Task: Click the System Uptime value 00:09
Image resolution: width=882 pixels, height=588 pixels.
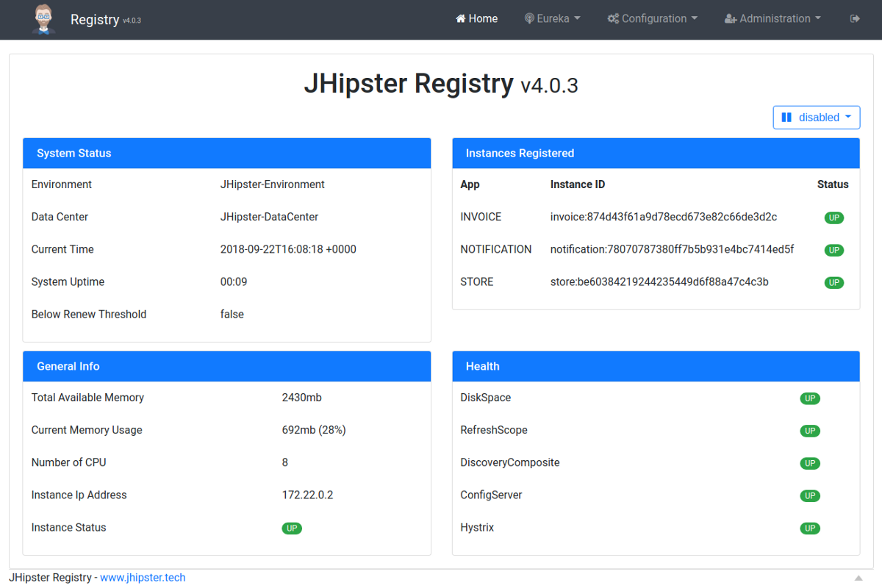Action: pos(234,282)
